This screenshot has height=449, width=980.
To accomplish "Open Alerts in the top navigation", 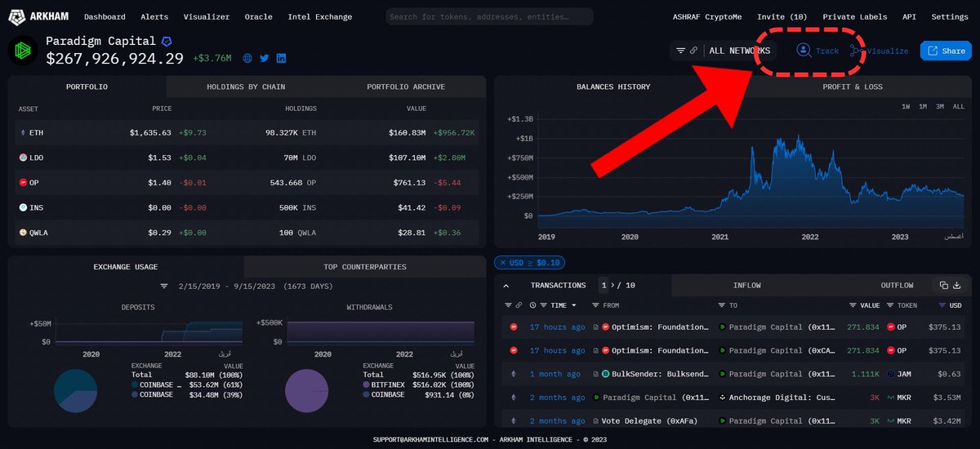I will 154,16.
